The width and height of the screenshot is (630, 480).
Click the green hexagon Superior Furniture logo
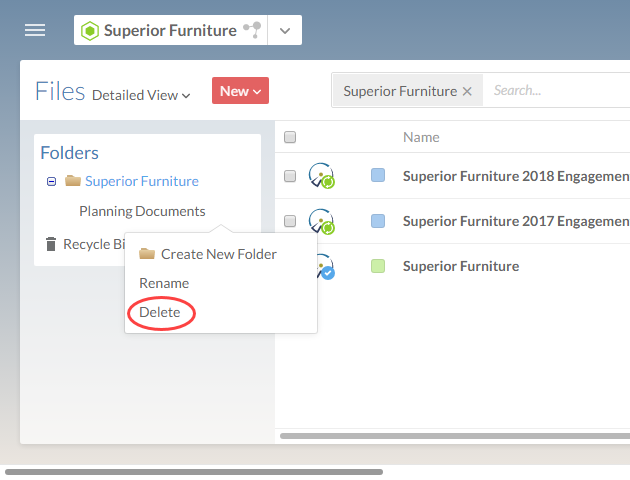[x=89, y=30]
